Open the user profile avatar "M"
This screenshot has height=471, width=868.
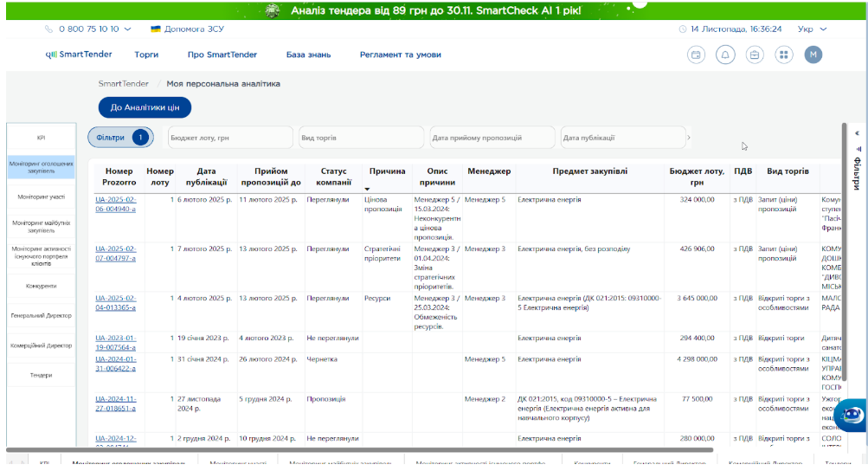coord(813,55)
